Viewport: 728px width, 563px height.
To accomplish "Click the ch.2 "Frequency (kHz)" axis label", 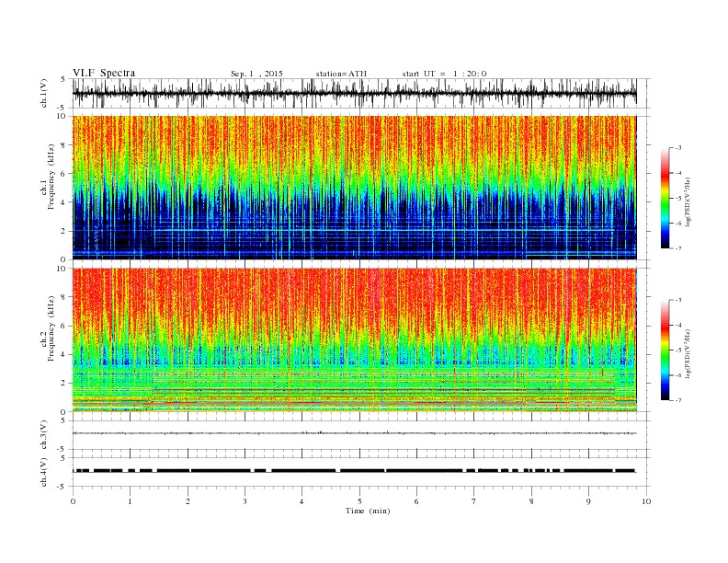I will pyautogui.click(x=51, y=328).
